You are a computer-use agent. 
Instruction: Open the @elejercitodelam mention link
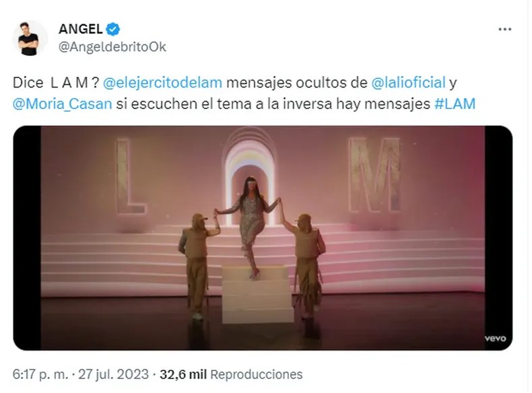click(x=162, y=82)
